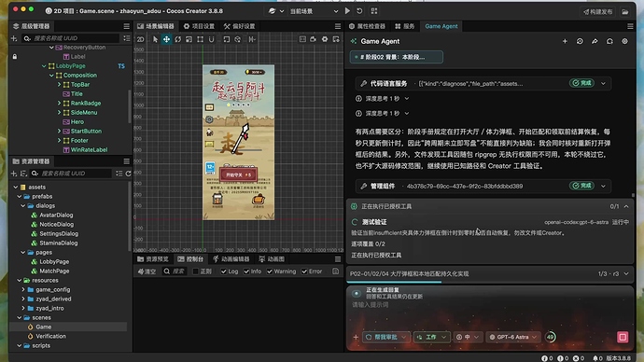The height and width of the screenshot is (362, 644).
Task: Expand the SideMenu node
Action: pos(59,113)
